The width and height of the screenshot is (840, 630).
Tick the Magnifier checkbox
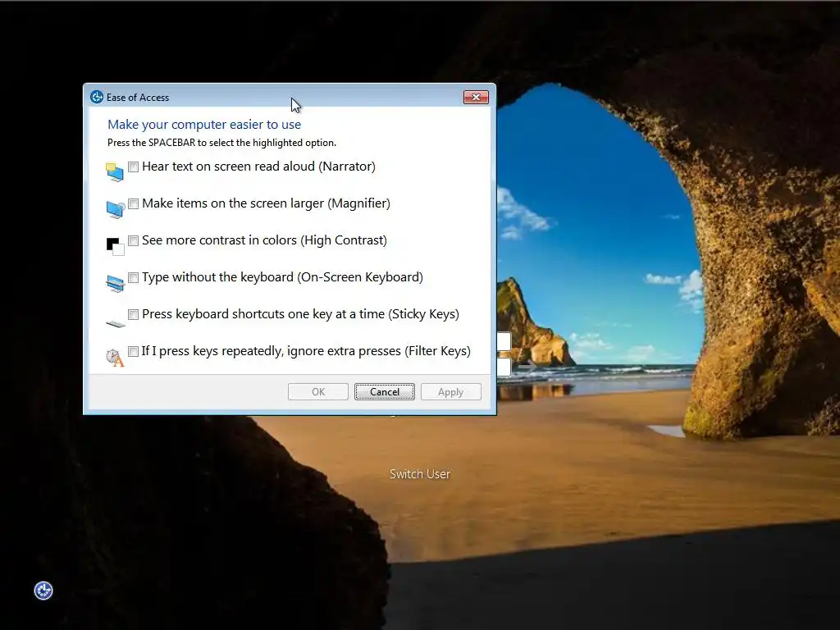click(x=134, y=203)
